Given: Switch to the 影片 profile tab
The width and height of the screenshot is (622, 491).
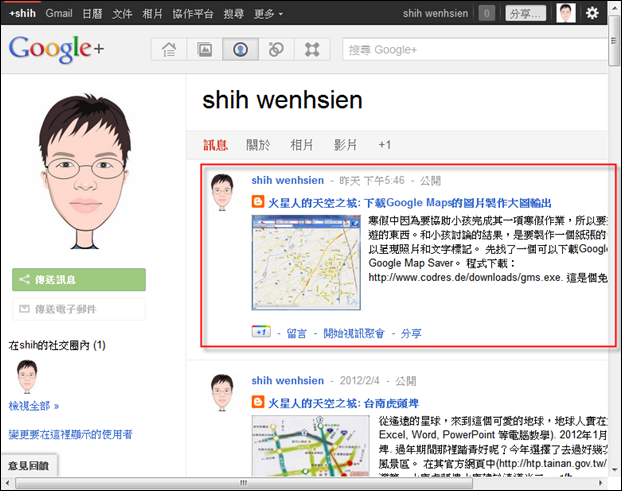Looking at the screenshot, I should coord(345,145).
